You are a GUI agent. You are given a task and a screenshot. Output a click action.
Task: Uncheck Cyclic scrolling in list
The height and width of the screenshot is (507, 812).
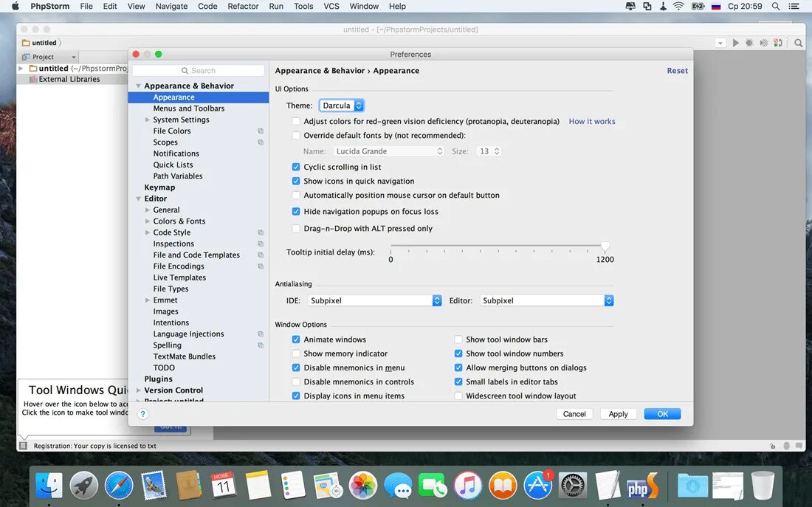296,167
